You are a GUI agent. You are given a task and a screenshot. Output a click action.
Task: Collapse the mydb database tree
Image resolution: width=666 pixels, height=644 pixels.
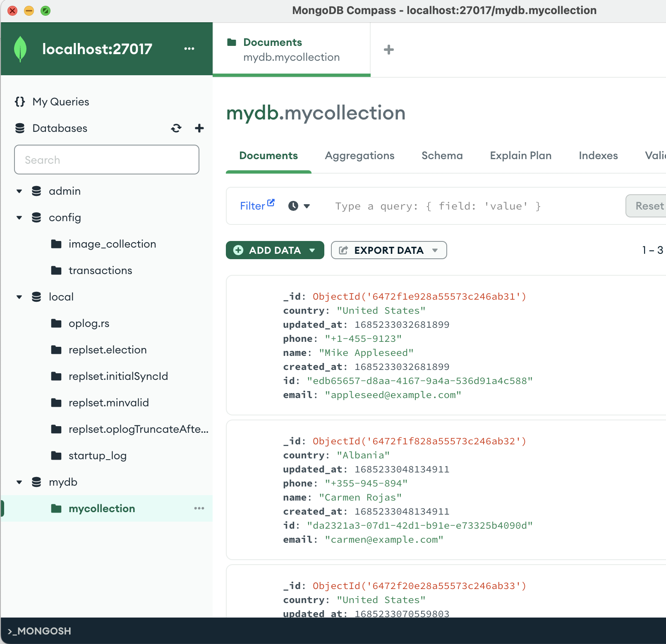pos(19,482)
